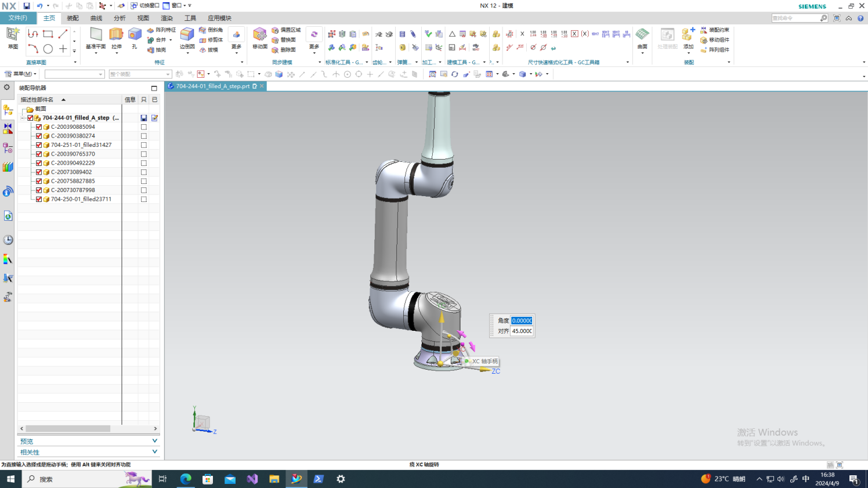Select the rectangle sketch tool
The image size is (868, 488).
click(x=48, y=34)
